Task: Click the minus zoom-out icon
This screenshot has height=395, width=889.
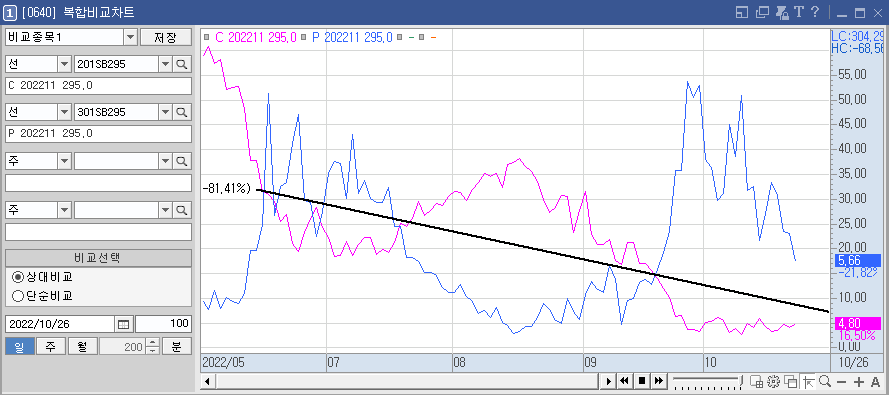Action: (x=842, y=381)
